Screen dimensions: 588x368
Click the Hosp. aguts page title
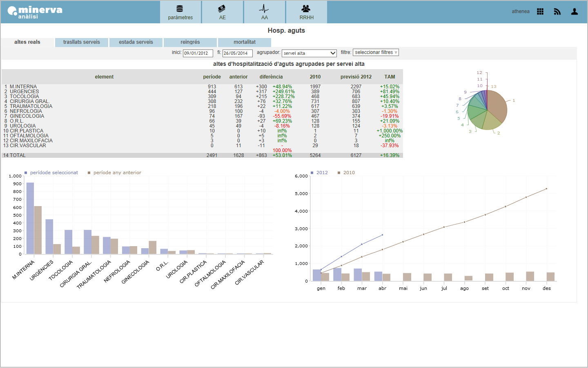[286, 30]
